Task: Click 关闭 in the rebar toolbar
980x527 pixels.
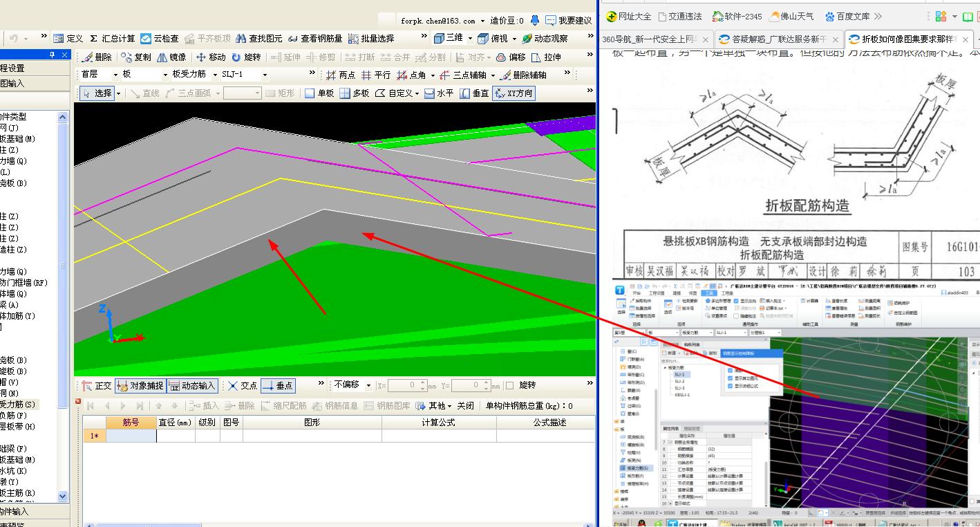Action: (x=465, y=406)
